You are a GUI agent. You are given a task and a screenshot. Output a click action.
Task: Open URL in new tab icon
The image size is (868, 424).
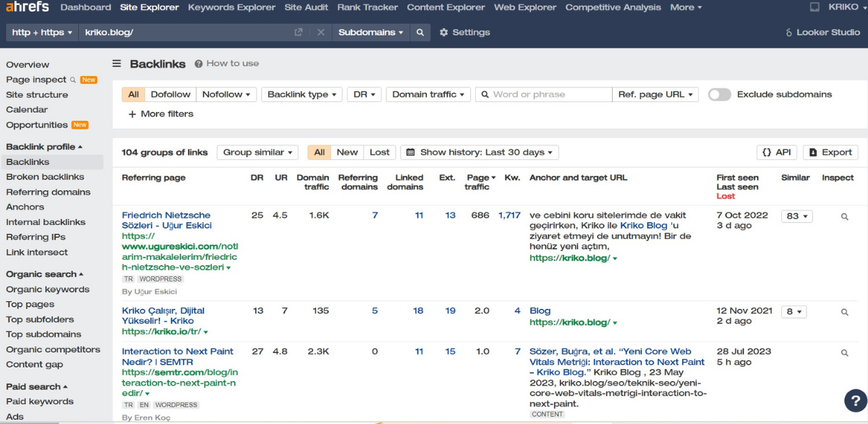(x=299, y=33)
